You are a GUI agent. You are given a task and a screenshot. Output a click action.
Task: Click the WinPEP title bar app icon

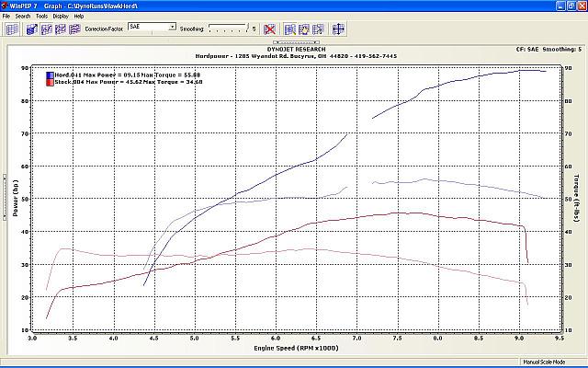click(5, 6)
